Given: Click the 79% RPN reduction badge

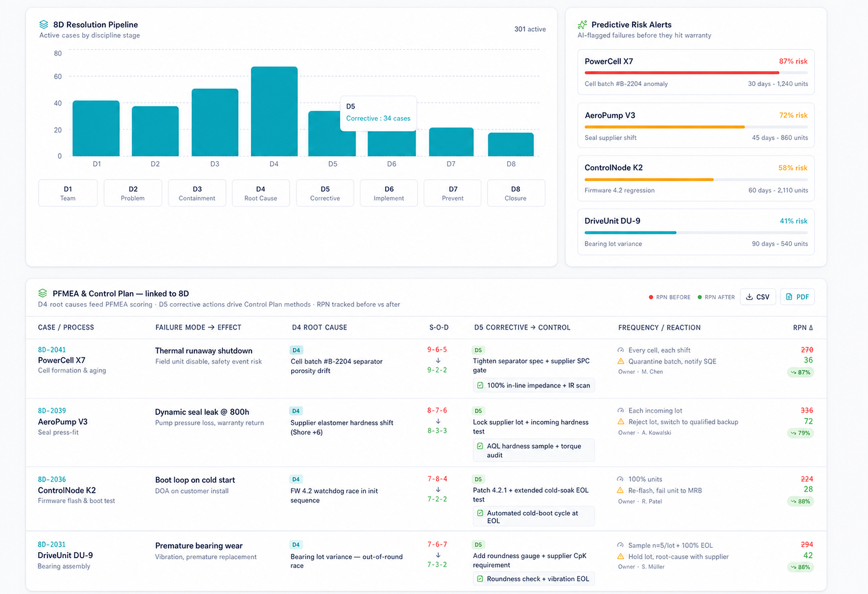Looking at the screenshot, I should (x=800, y=433).
